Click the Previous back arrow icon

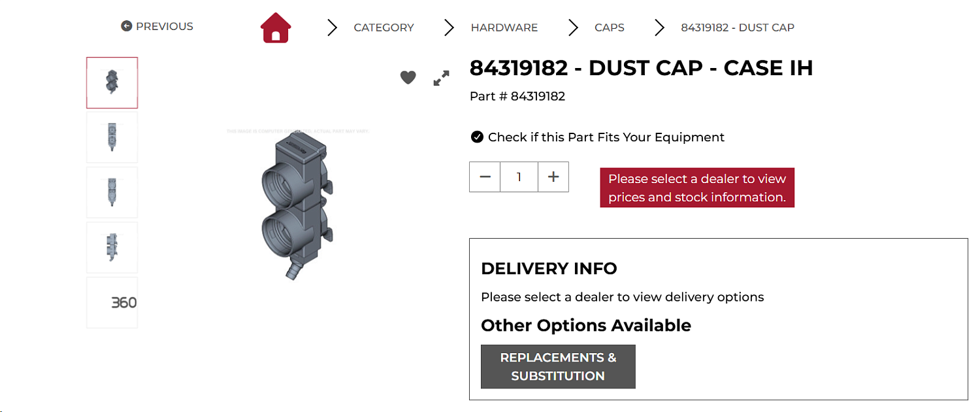[x=127, y=26]
